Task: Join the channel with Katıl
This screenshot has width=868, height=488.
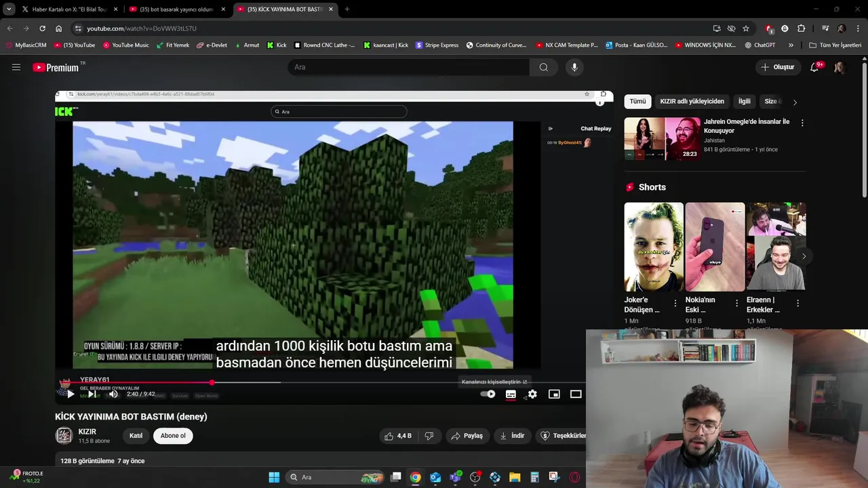Action: (x=136, y=436)
